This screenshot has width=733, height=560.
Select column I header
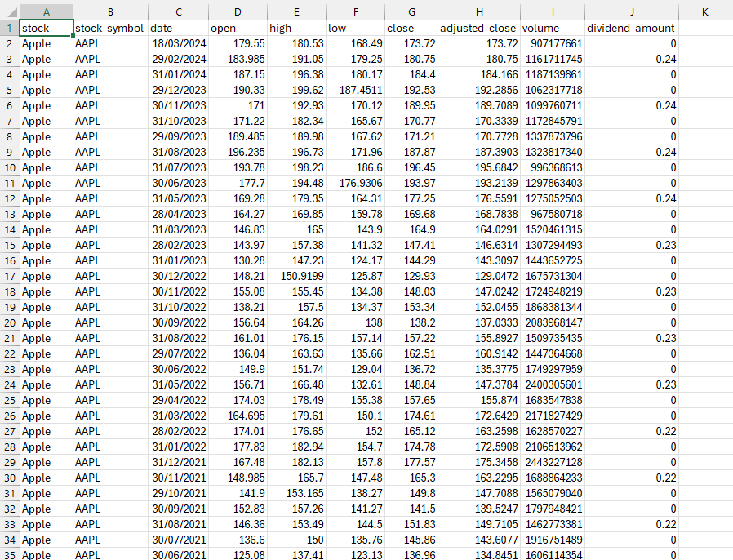(553, 12)
